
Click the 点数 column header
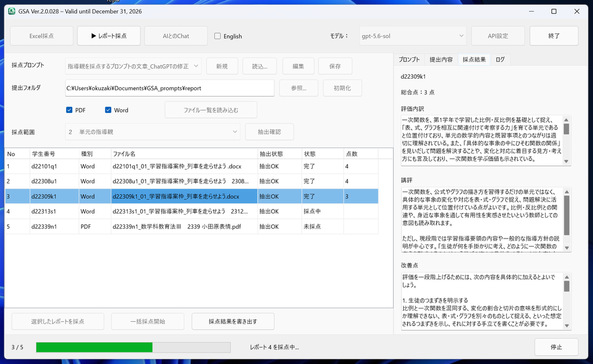(x=361, y=154)
